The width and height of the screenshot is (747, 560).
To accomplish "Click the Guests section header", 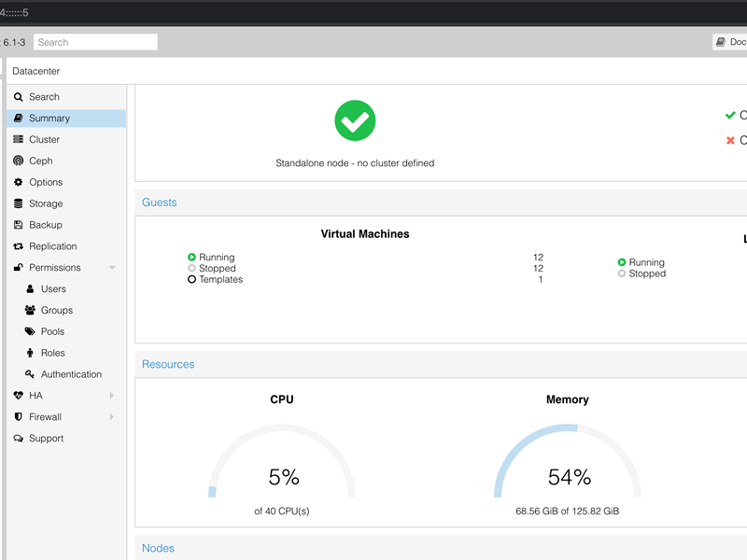I will point(160,203).
